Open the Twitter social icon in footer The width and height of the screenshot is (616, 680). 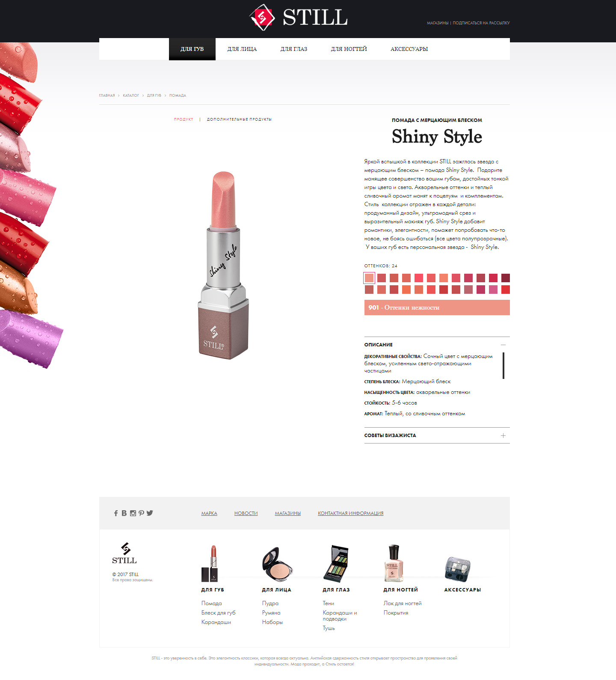point(150,513)
